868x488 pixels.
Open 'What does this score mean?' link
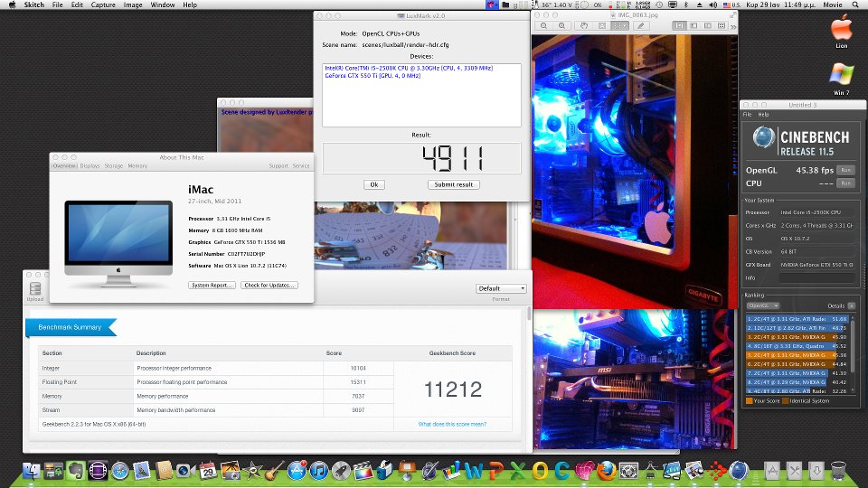452,425
